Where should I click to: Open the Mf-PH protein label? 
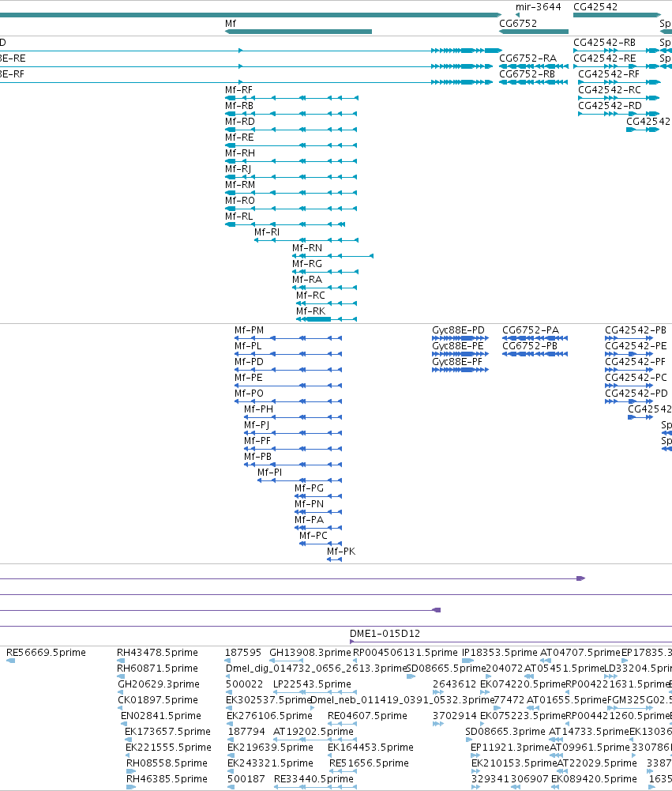point(258,409)
